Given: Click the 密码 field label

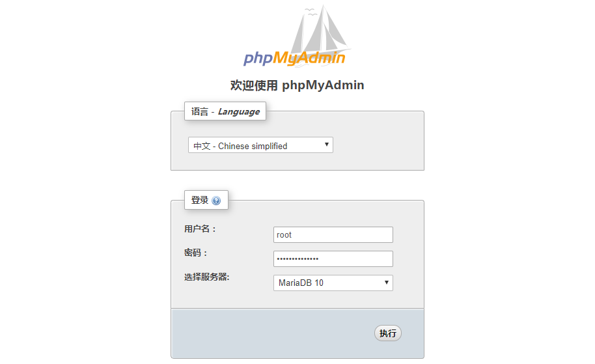Looking at the screenshot, I should (x=195, y=253).
